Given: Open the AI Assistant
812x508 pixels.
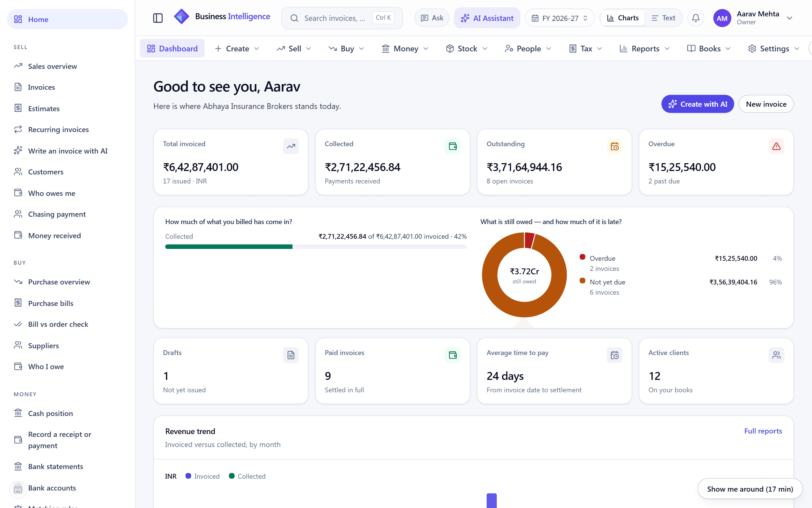Looking at the screenshot, I should [487, 18].
